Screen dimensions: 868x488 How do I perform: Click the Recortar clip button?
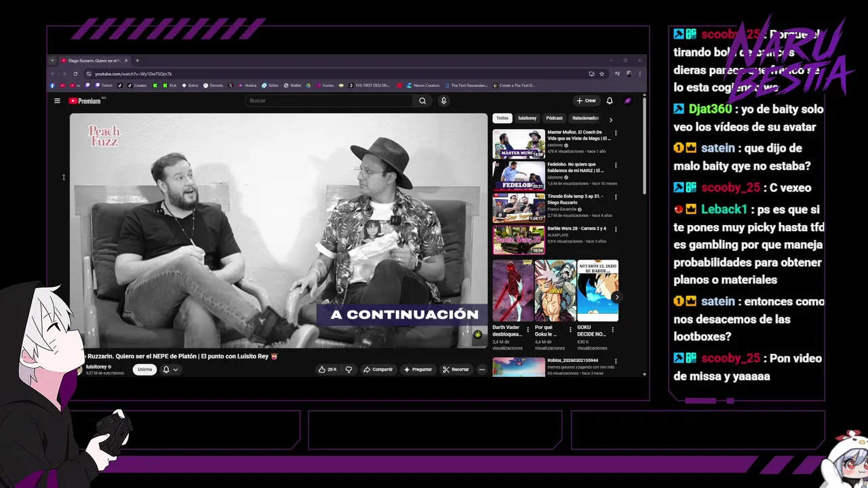pos(456,369)
